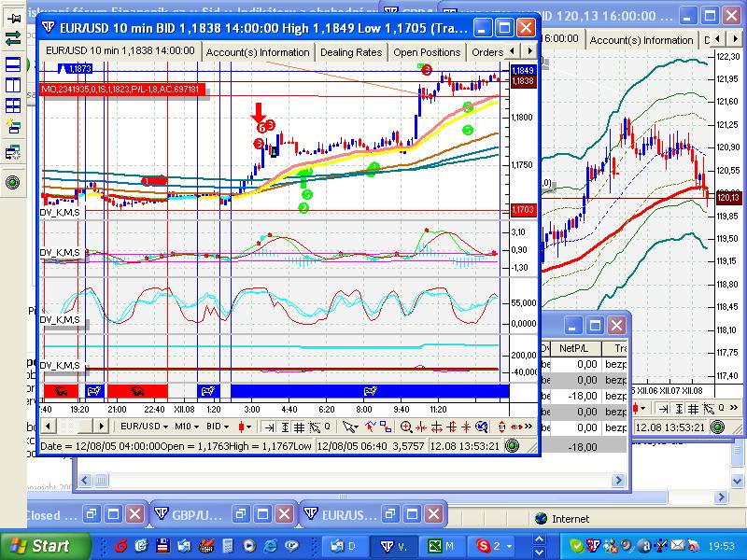Switch to the Account(s) Information tab
This screenshot has height=560, width=747.
coord(258,52)
